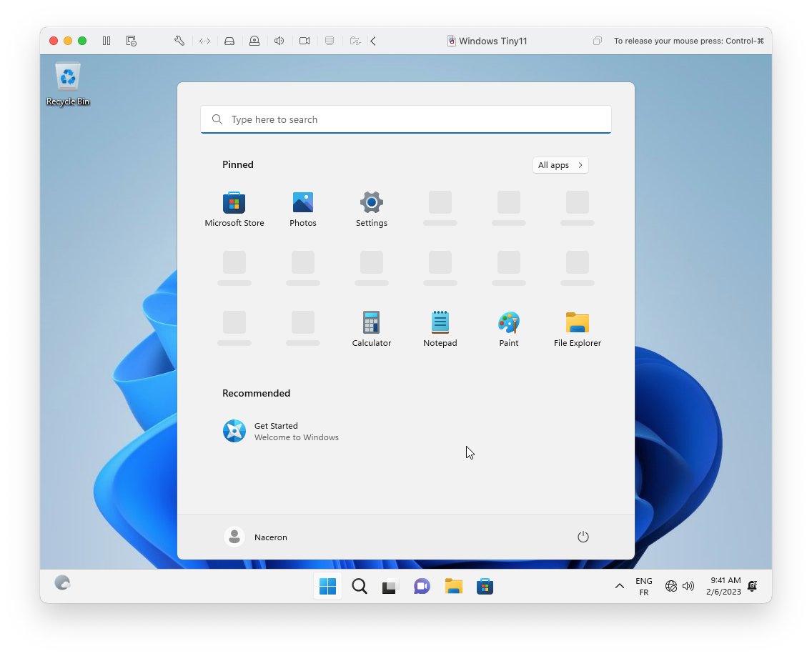The image size is (812, 656).
Task: Switch input language via the ENG FR indicator
Action: point(643,586)
